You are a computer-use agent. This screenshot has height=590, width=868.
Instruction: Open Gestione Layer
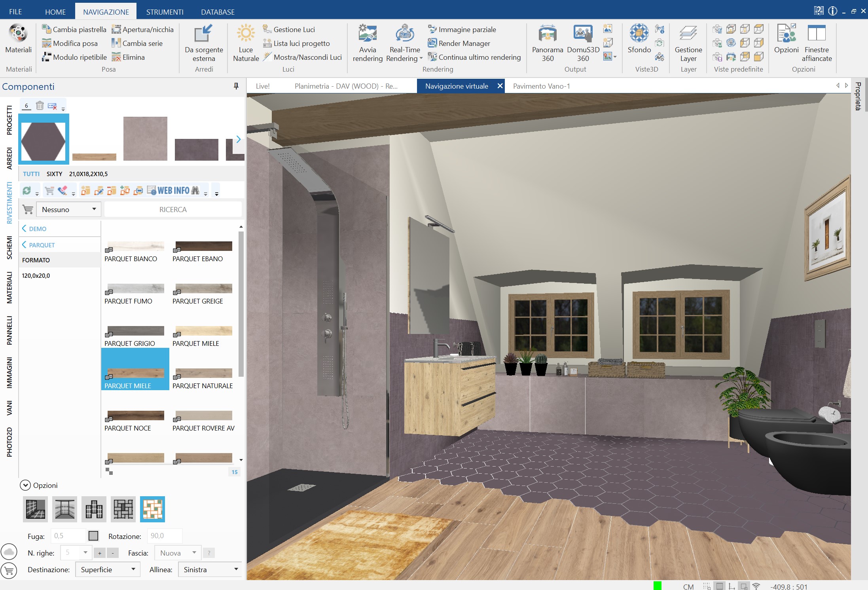[688, 43]
